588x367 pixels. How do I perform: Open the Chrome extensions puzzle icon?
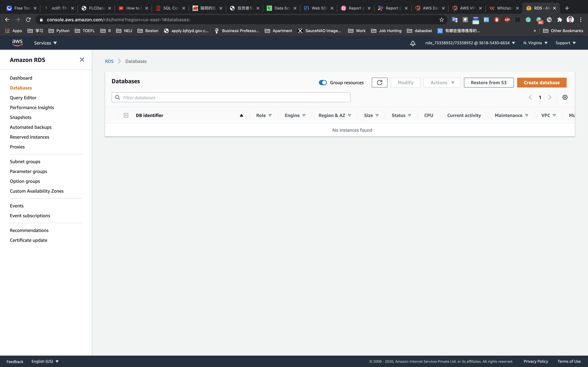[560, 20]
